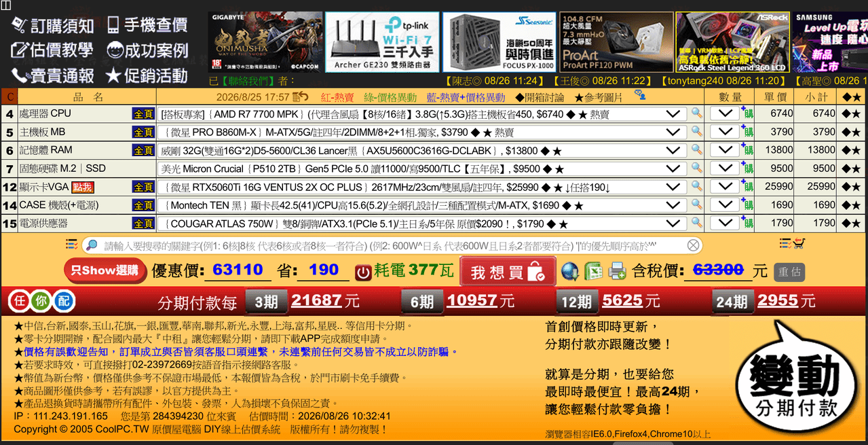Screen dimensions: 868x445
Task: Click the +購 add icon in the 主機板 MB row
Action: point(747,131)
